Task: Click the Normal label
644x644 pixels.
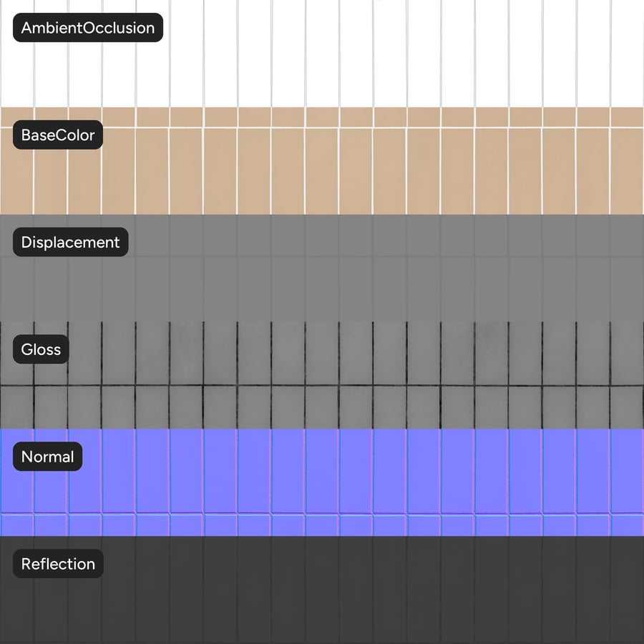Action: coord(48,457)
